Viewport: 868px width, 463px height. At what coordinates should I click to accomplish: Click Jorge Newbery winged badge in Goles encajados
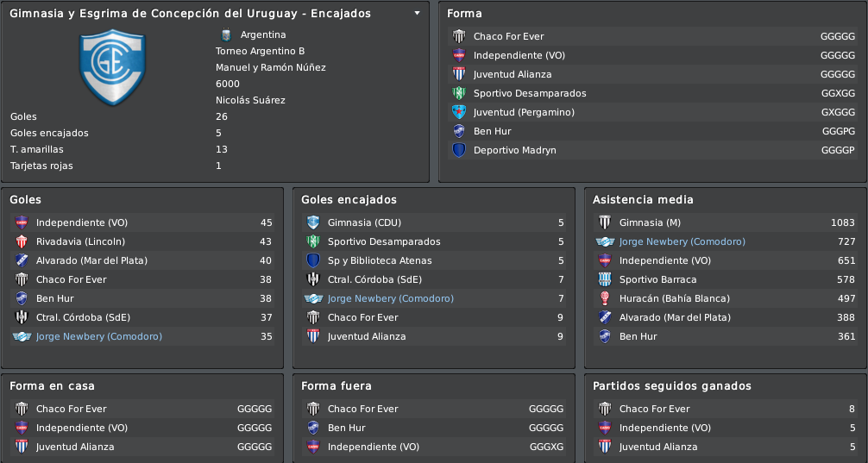tap(313, 298)
